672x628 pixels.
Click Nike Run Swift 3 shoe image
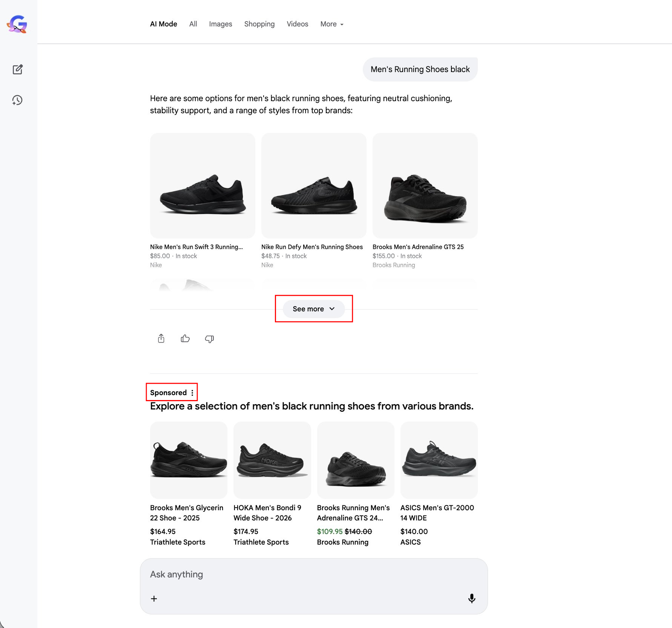203,186
